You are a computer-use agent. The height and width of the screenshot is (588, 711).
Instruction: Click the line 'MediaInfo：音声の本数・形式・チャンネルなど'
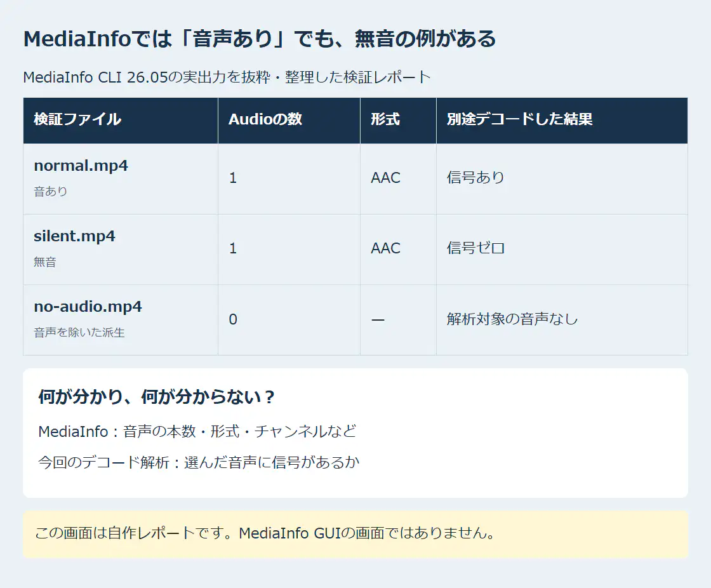pos(197,431)
